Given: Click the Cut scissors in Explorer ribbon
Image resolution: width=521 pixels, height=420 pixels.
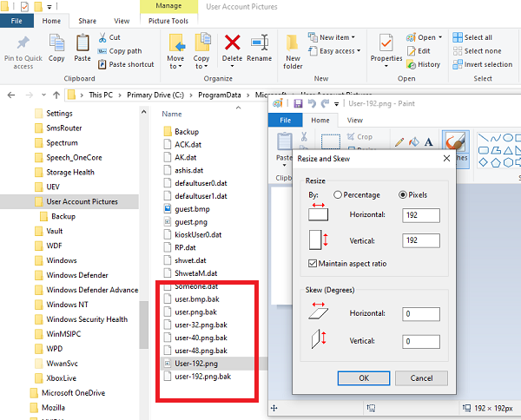Looking at the screenshot, I should 102,37.
